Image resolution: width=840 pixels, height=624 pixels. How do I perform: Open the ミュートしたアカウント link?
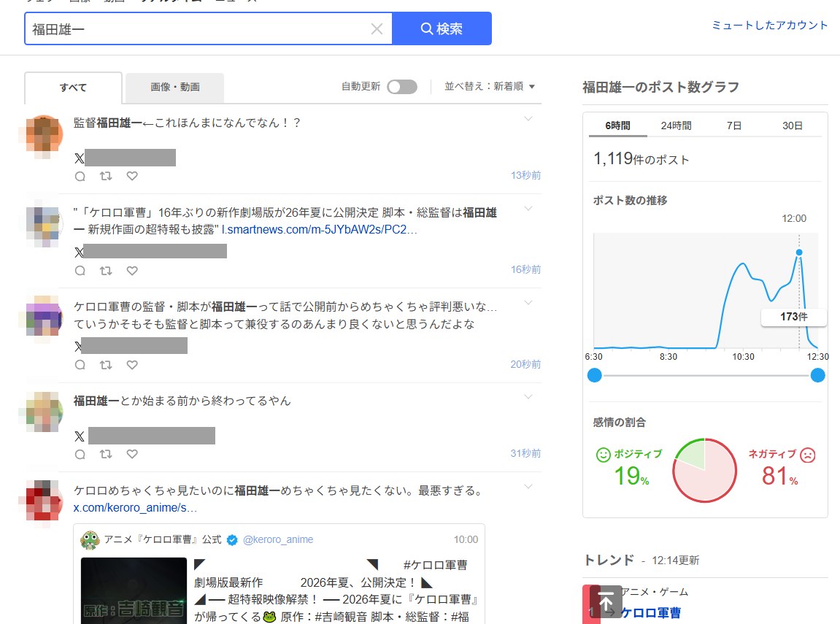(x=769, y=25)
